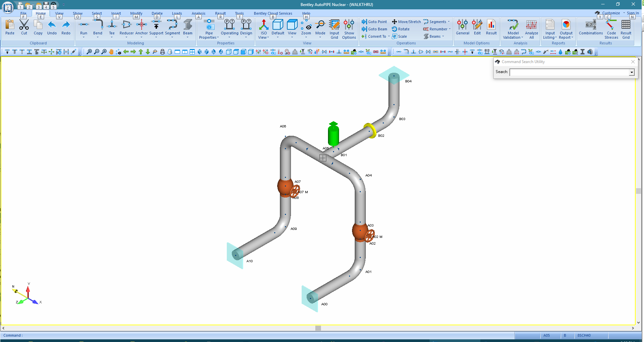Screen dimensions: 644x342
Task: Open General model options
Action: [x=463, y=27]
